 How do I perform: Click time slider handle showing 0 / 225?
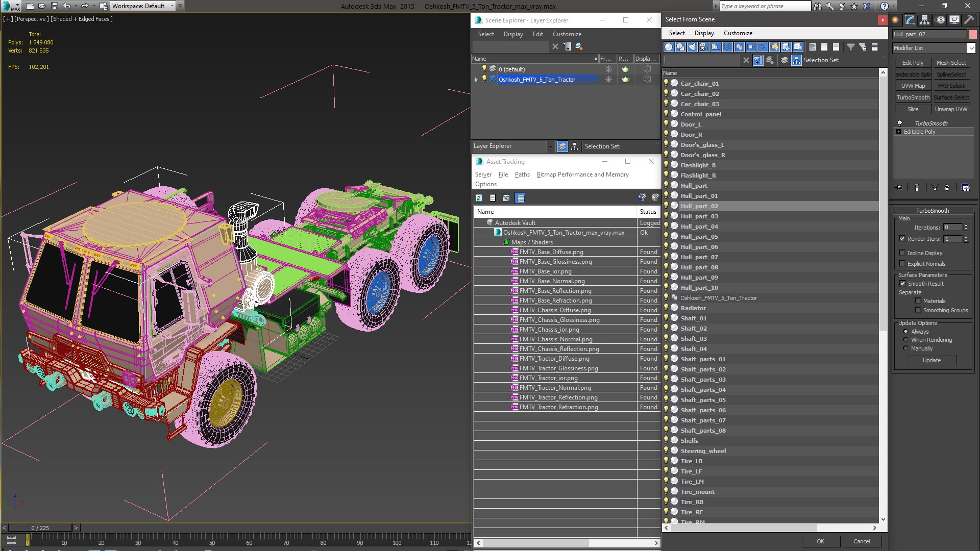(40, 528)
